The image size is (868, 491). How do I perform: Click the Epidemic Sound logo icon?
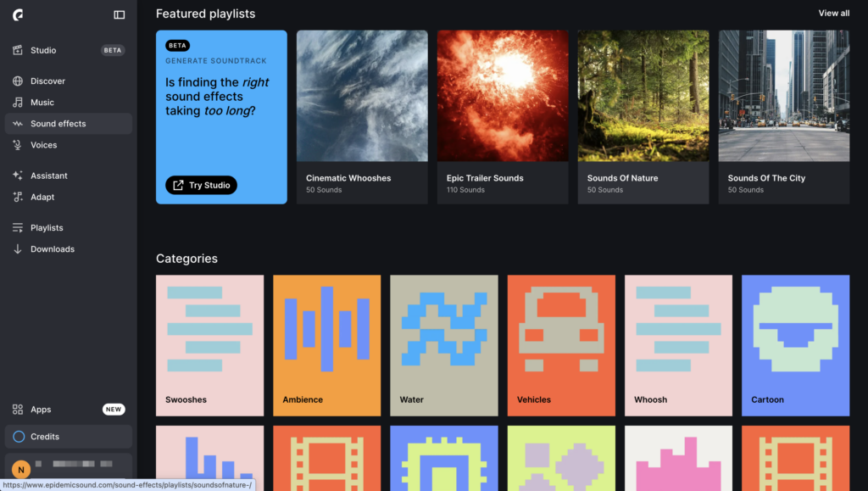18,15
